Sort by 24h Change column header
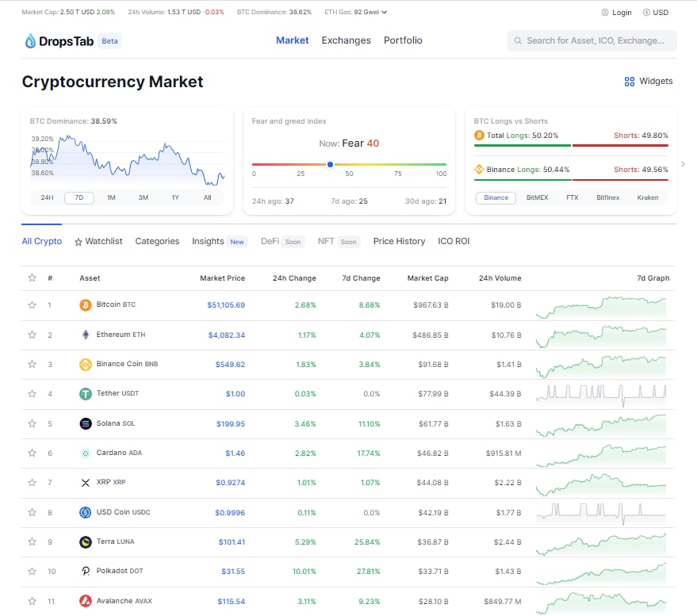This screenshot has width=697, height=616. pos(294,278)
